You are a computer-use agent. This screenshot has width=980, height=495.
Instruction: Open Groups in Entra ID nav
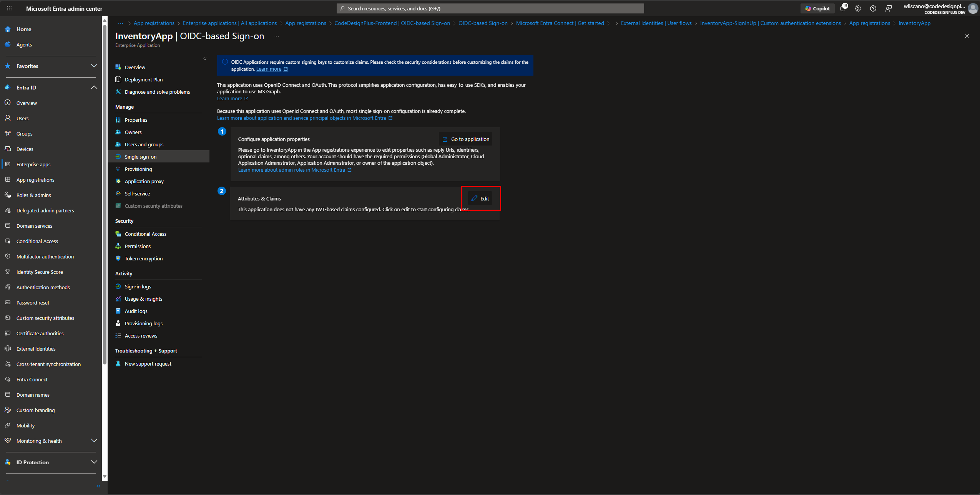tap(24, 134)
